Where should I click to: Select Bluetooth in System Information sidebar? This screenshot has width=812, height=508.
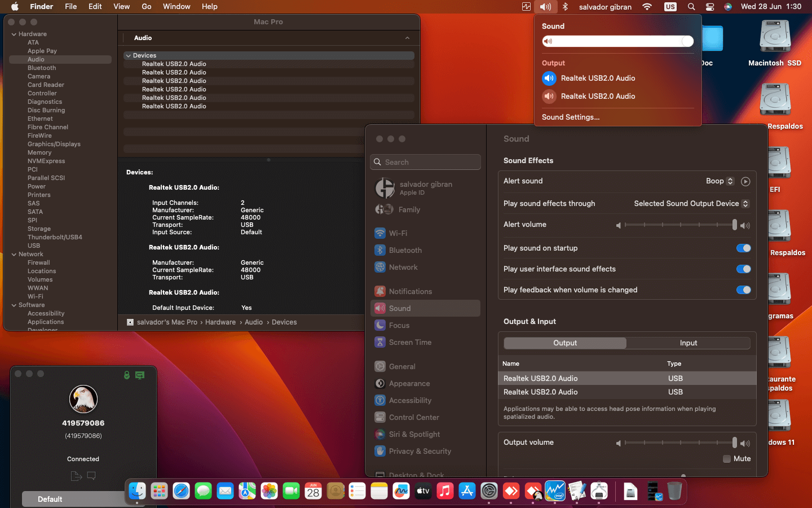pyautogui.click(x=42, y=68)
